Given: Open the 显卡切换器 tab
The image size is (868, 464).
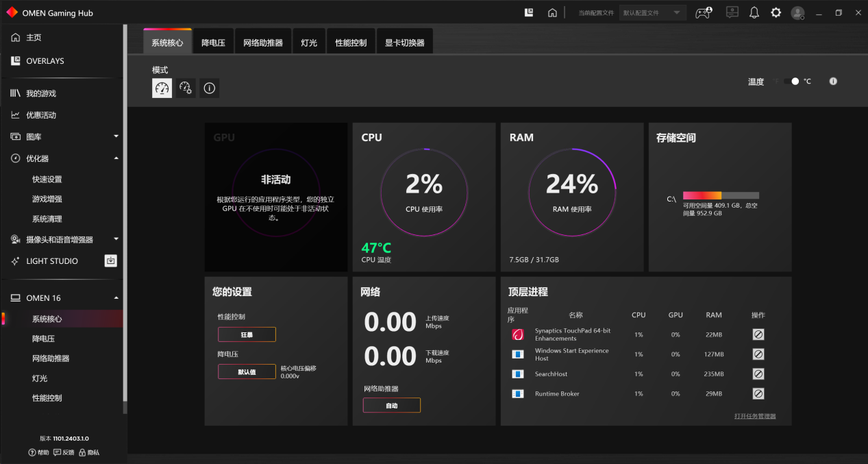Looking at the screenshot, I should tap(404, 42).
